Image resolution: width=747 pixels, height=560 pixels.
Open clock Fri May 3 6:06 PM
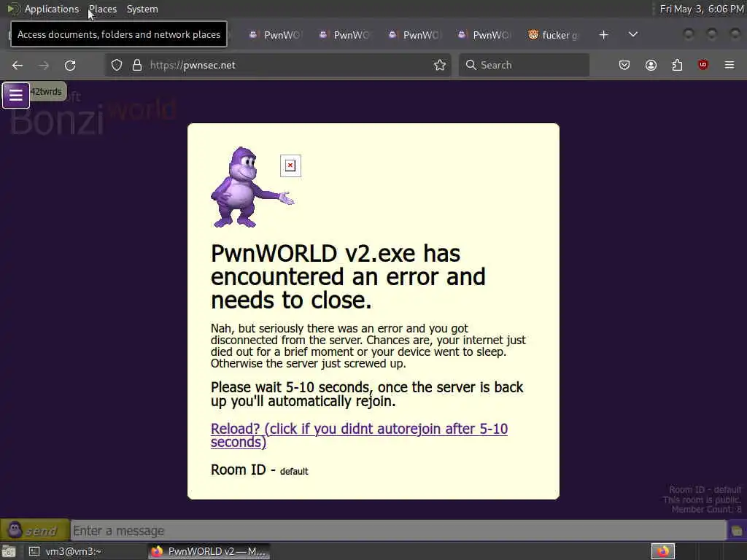pyautogui.click(x=701, y=9)
